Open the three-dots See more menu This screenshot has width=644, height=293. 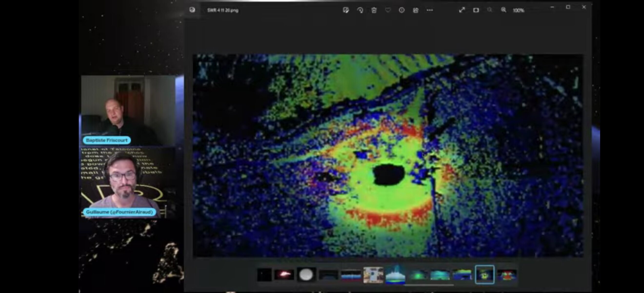pyautogui.click(x=430, y=10)
